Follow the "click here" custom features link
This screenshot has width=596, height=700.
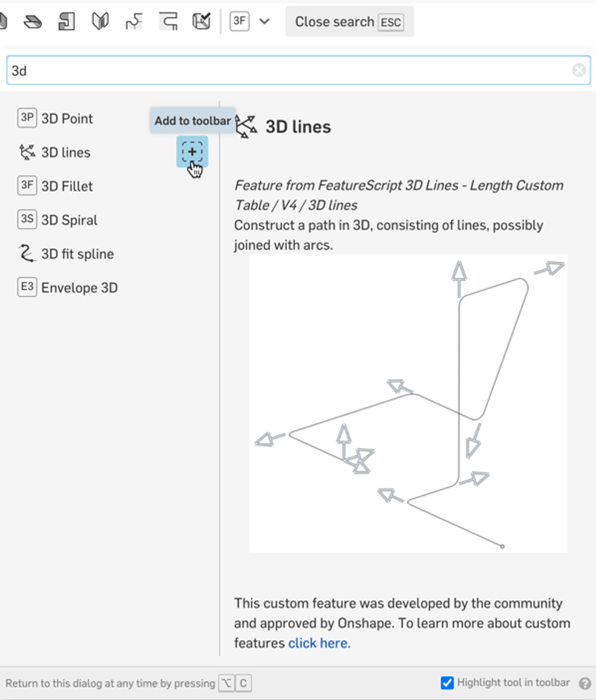pos(319,643)
